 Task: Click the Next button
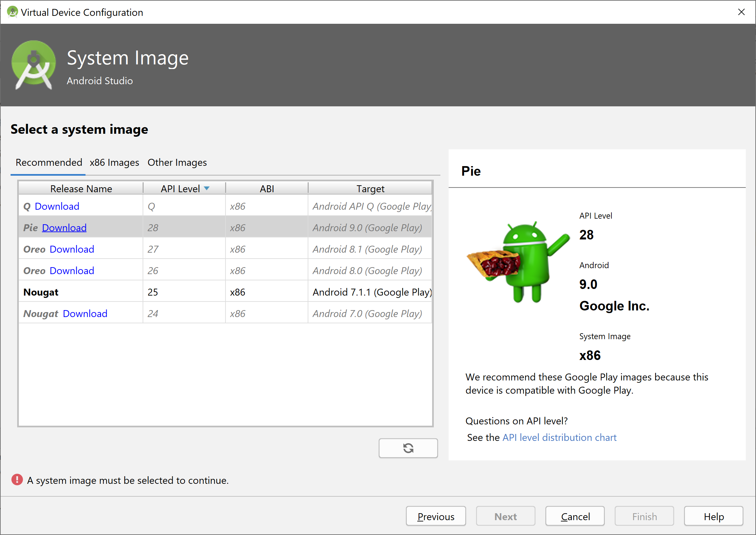[x=505, y=517]
